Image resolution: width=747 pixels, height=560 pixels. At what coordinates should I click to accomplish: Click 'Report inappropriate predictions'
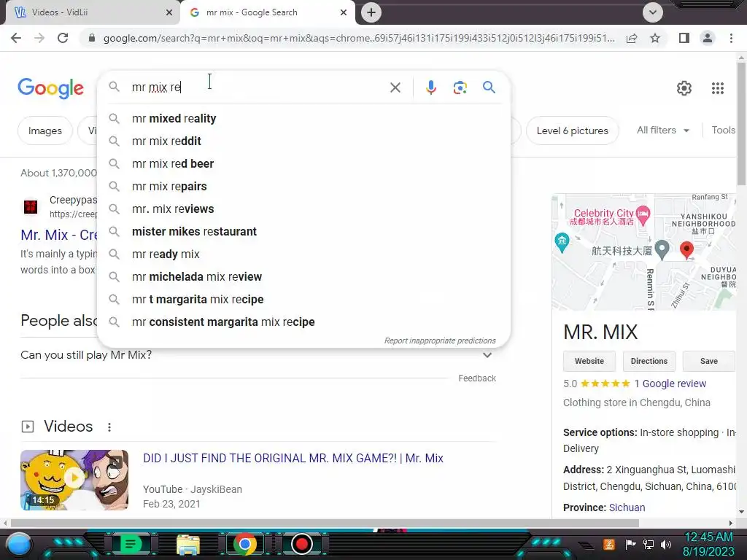(440, 341)
